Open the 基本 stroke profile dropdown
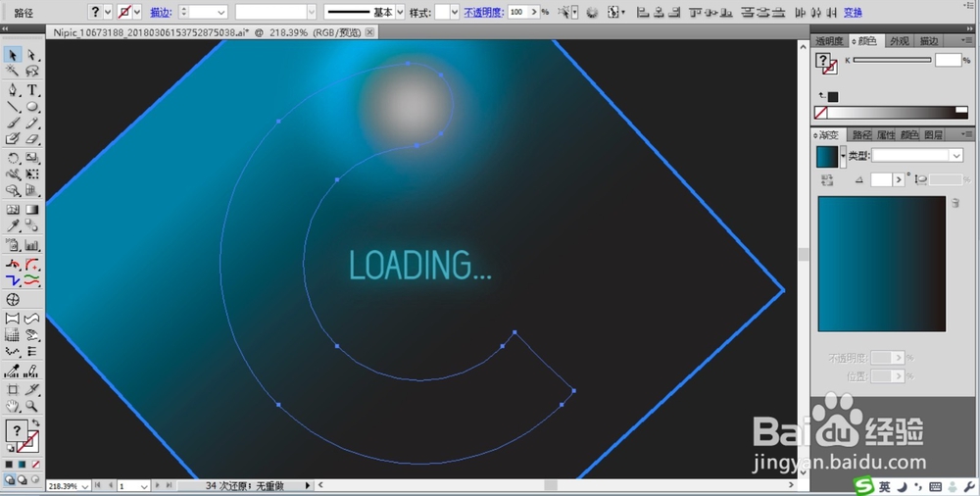The image size is (980, 496). (400, 12)
